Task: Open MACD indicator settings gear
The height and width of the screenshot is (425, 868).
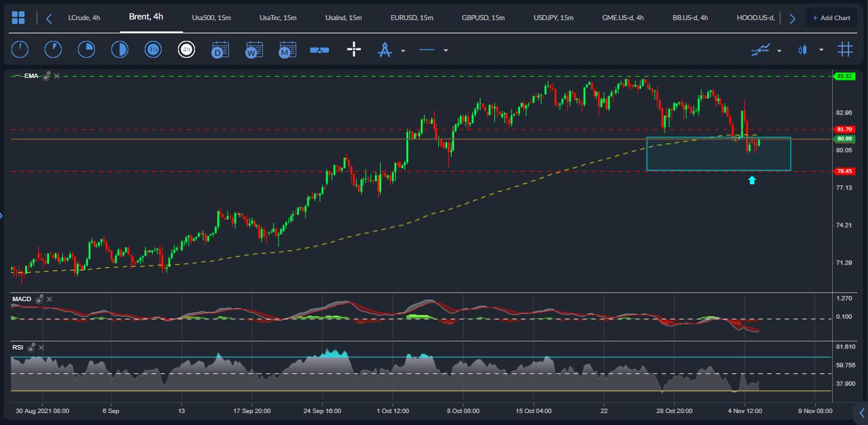Action: point(40,300)
